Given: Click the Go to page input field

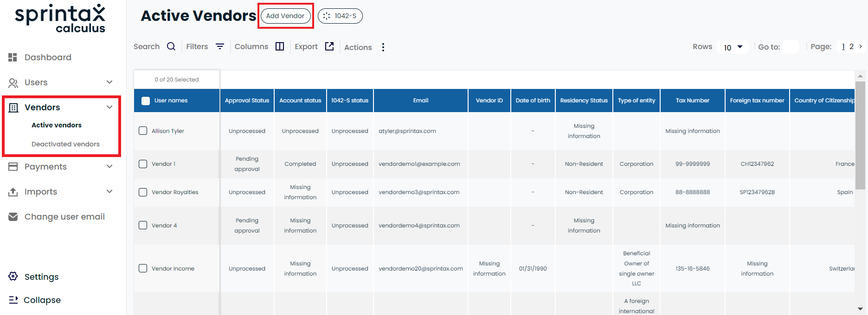Looking at the screenshot, I should (x=791, y=47).
